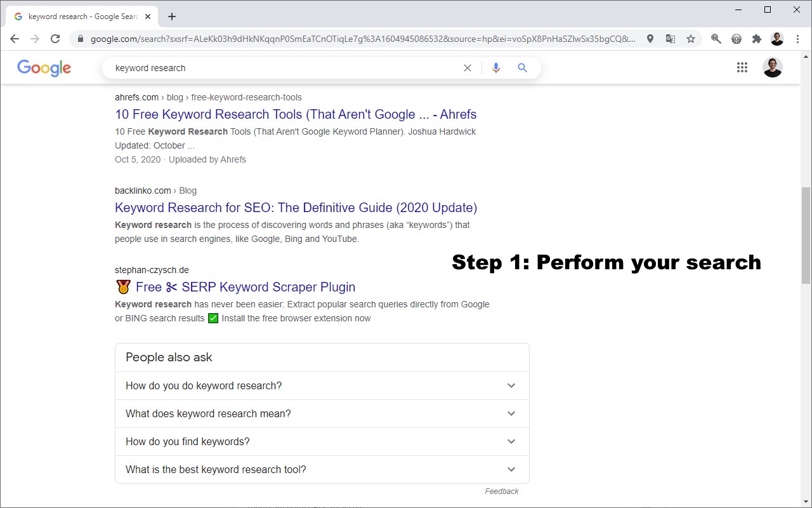Open the Google apps grid
This screenshot has height=508, width=812.
point(742,67)
